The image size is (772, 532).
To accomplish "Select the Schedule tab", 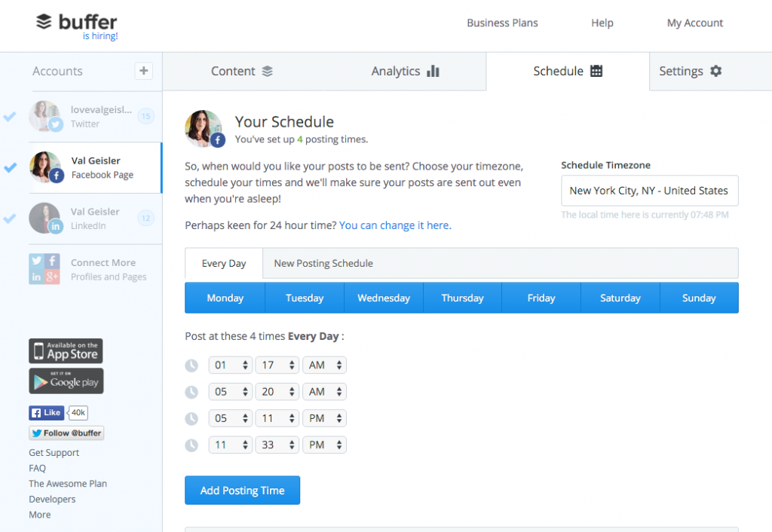I will [568, 72].
